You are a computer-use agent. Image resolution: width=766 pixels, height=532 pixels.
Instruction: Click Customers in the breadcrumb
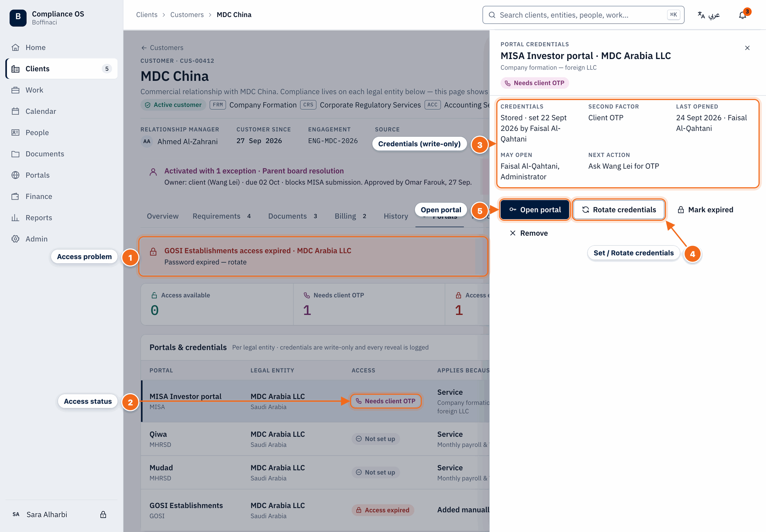click(187, 15)
